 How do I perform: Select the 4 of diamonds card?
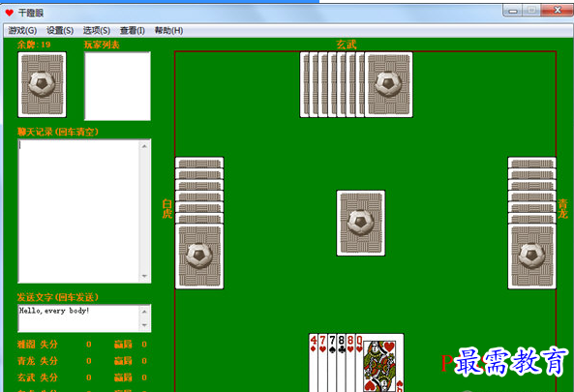314,362
